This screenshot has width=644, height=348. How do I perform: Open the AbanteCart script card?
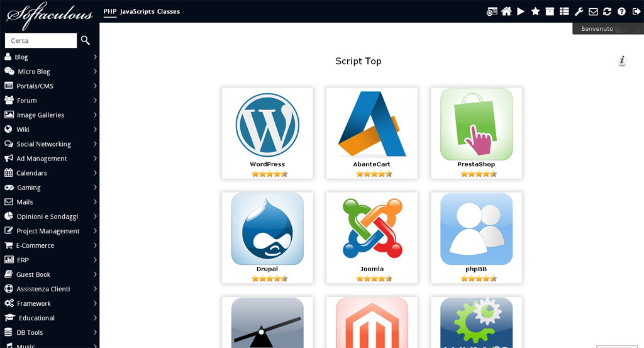coord(372,133)
